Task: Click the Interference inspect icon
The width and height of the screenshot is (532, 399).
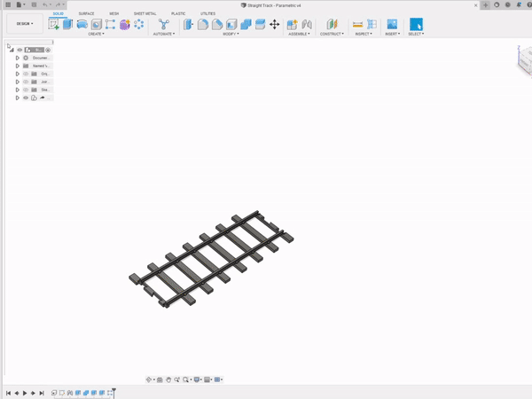Action: coord(372,24)
